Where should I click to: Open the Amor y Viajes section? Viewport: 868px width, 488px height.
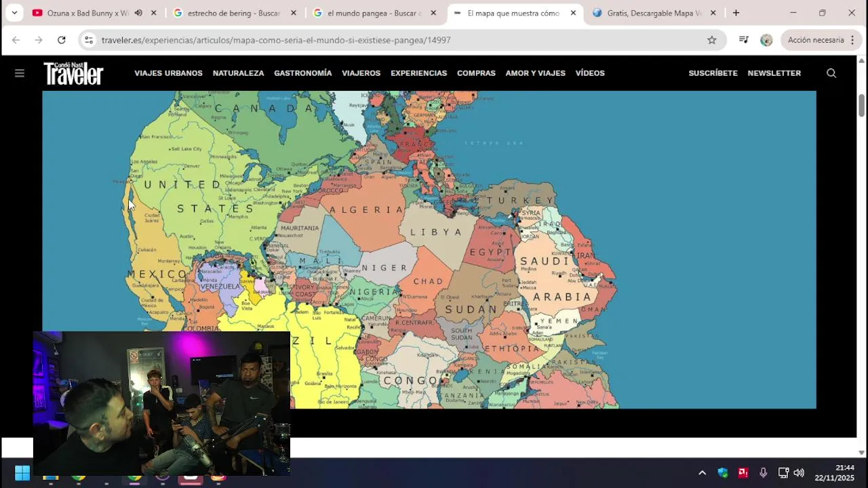[535, 73]
